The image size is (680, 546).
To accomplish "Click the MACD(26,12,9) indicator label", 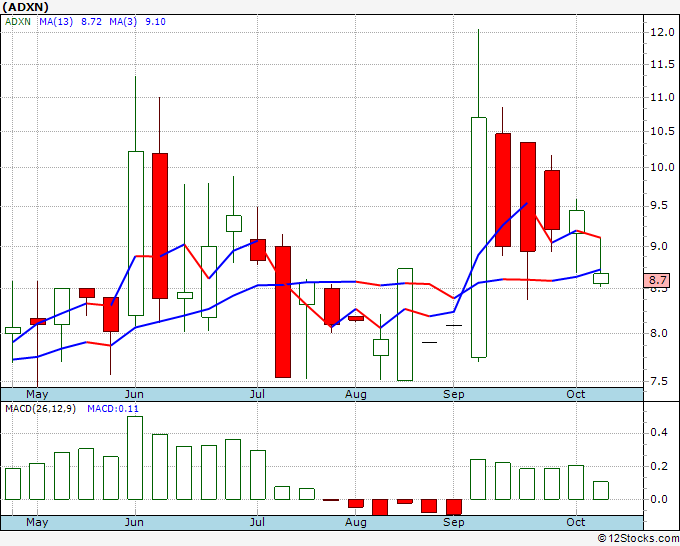I will click(40, 409).
